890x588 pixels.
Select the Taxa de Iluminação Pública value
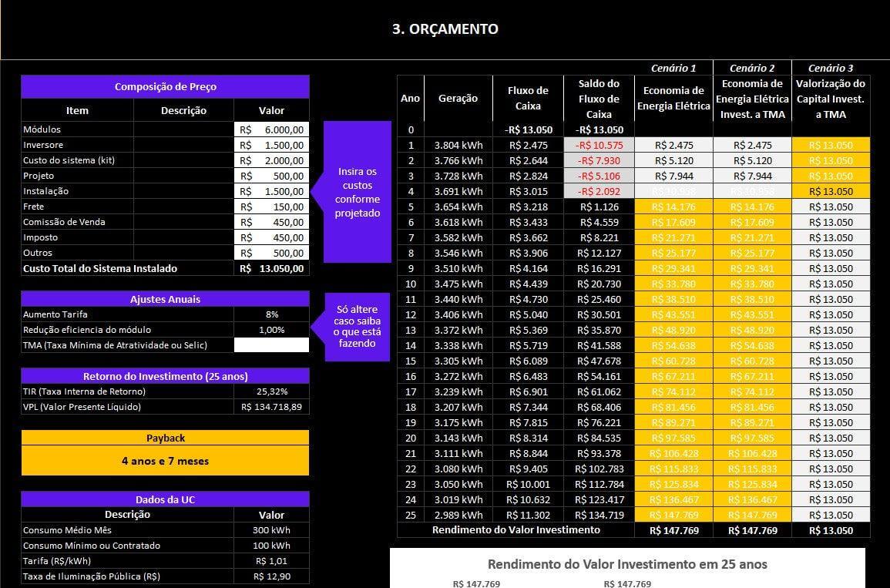(x=271, y=576)
